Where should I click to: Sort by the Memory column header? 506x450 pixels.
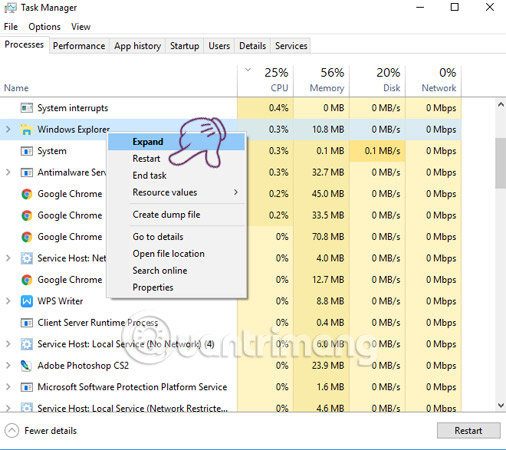(x=322, y=81)
